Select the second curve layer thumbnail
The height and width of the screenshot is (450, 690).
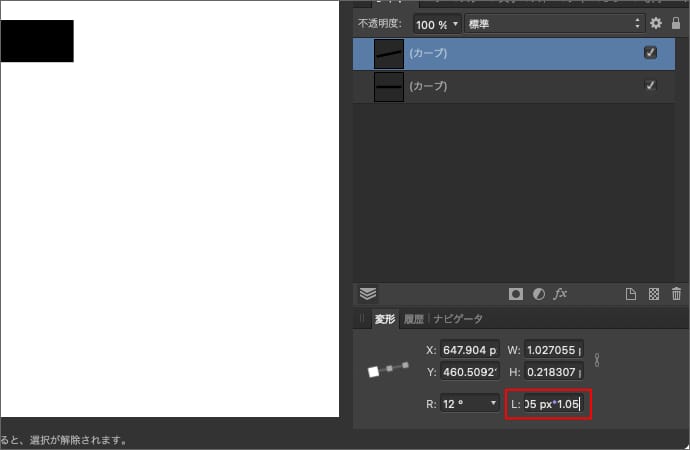pyautogui.click(x=388, y=87)
